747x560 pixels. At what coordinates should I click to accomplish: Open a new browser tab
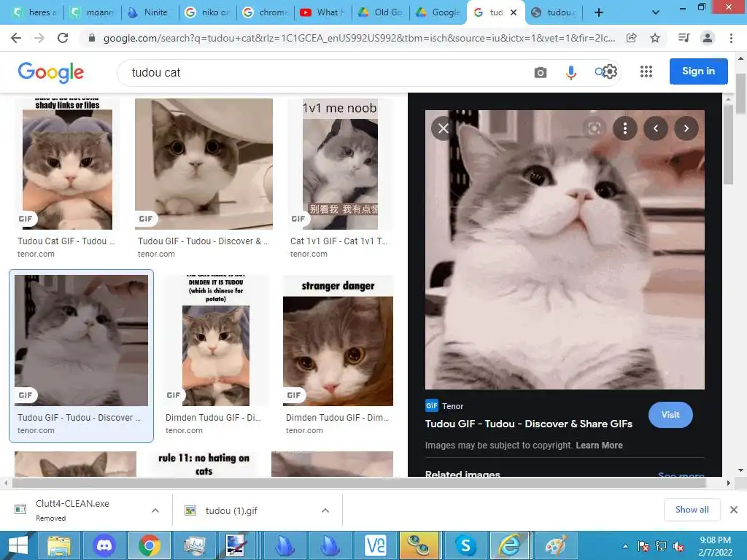tap(599, 12)
